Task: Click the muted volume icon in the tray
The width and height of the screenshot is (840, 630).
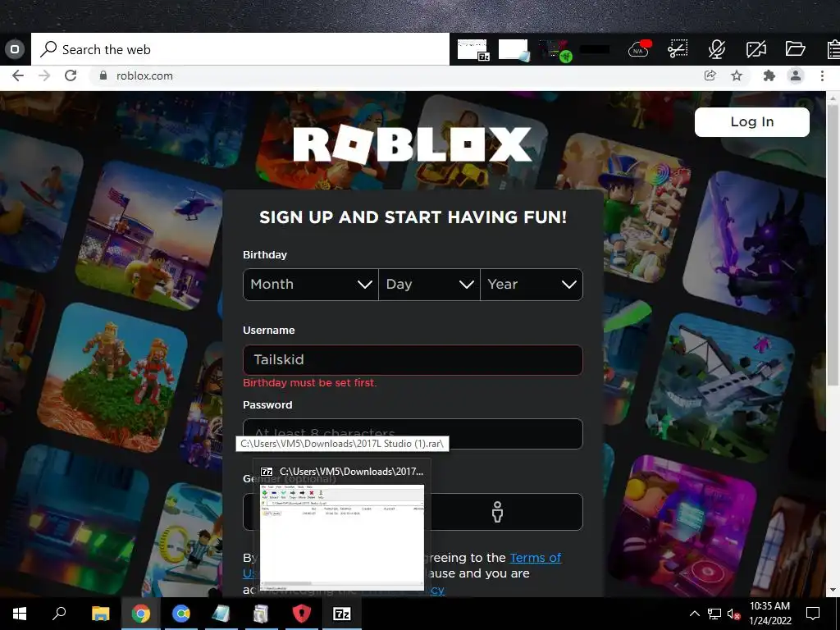Action: click(733, 614)
